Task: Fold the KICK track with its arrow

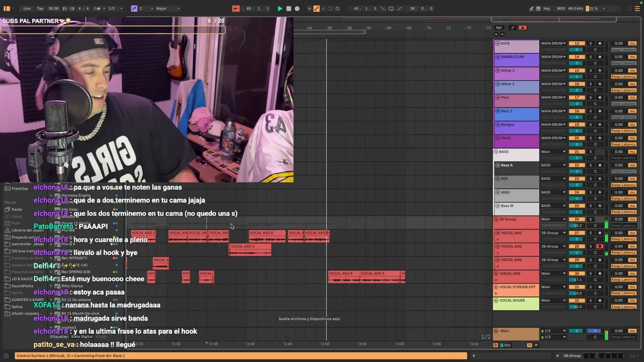Action: click(x=498, y=43)
